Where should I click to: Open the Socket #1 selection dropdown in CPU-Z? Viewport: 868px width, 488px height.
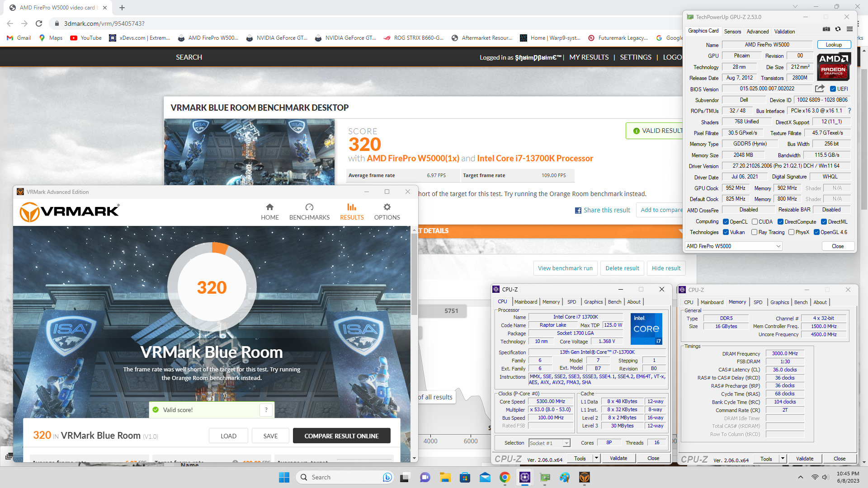pyautogui.click(x=549, y=443)
